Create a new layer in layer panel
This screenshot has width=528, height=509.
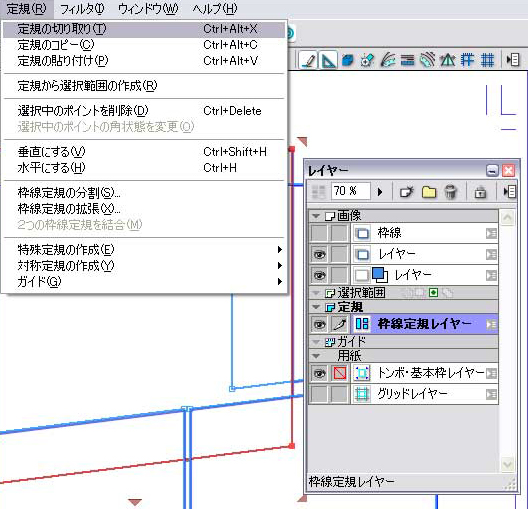coord(406,192)
